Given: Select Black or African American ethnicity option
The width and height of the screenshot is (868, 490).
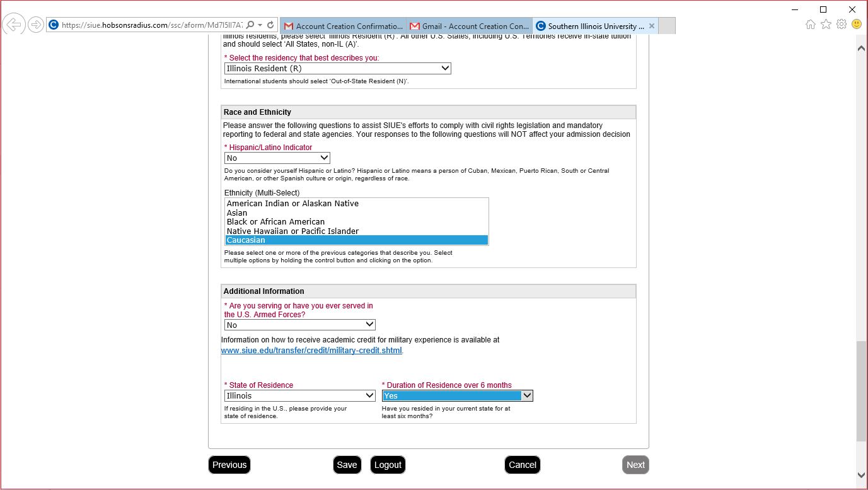Looking at the screenshot, I should [275, 222].
